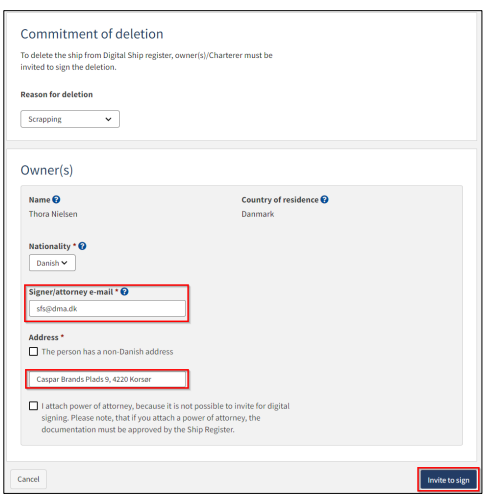Enable the attach power of attorney checkbox
The height and width of the screenshot is (497, 491).
click(x=33, y=406)
